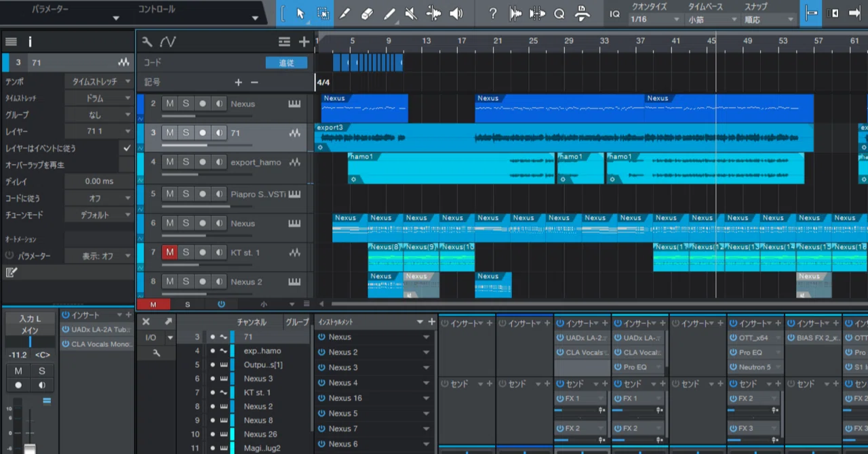Screen dimensions: 868x454
Task: Activate the Mute tool
Action: [411, 14]
